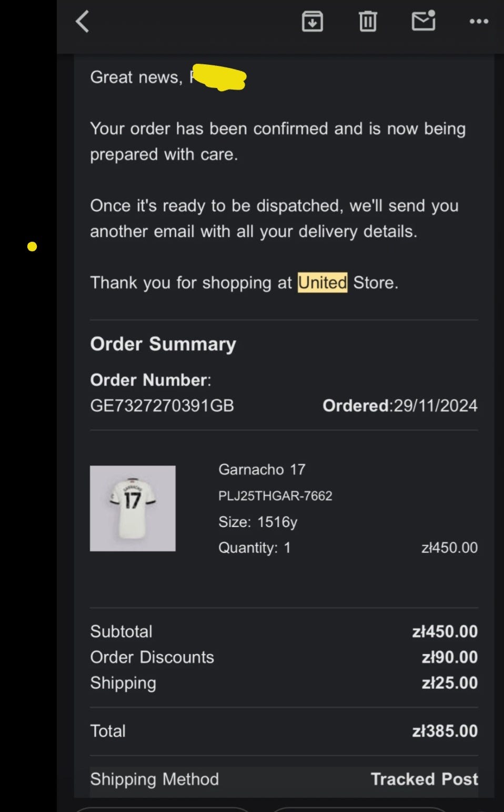
Task: Tap the Total amount zł385.00
Action: (445, 731)
